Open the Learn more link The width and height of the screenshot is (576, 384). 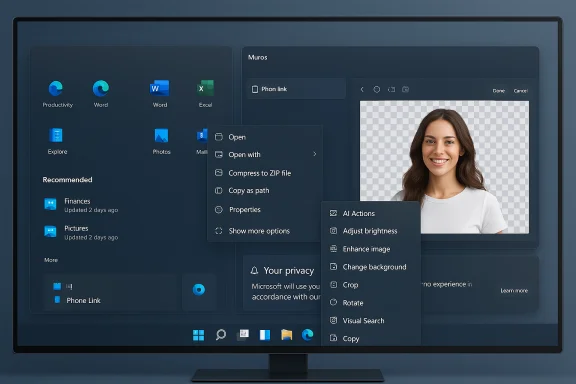pyautogui.click(x=514, y=291)
